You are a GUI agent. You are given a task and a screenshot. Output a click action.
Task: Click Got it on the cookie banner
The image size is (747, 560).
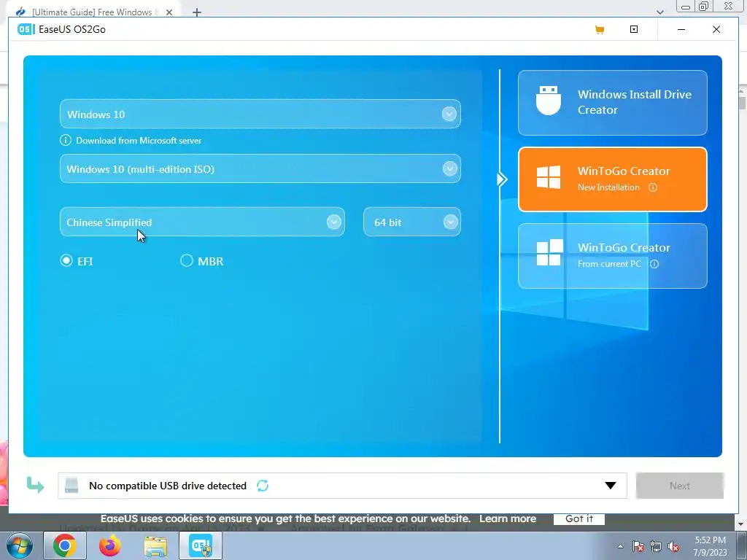pos(579,518)
